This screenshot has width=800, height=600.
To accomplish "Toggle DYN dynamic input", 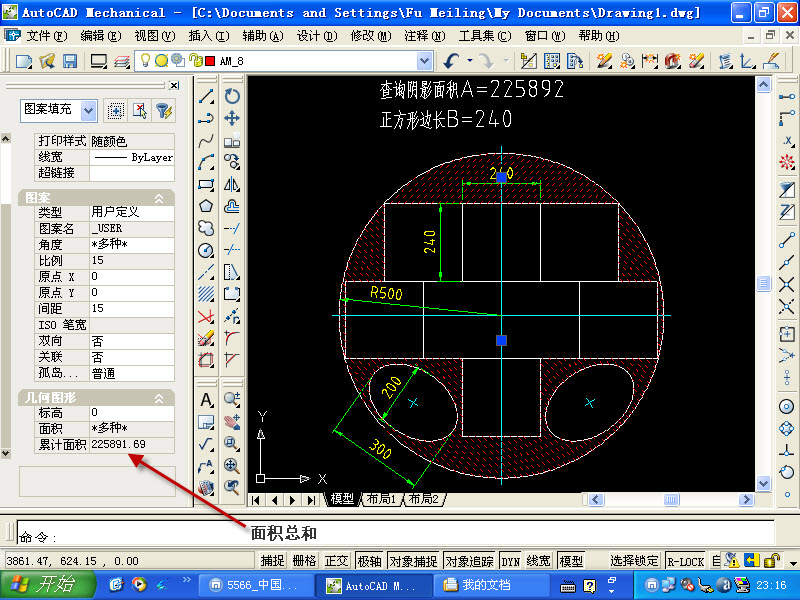I will pos(510,561).
